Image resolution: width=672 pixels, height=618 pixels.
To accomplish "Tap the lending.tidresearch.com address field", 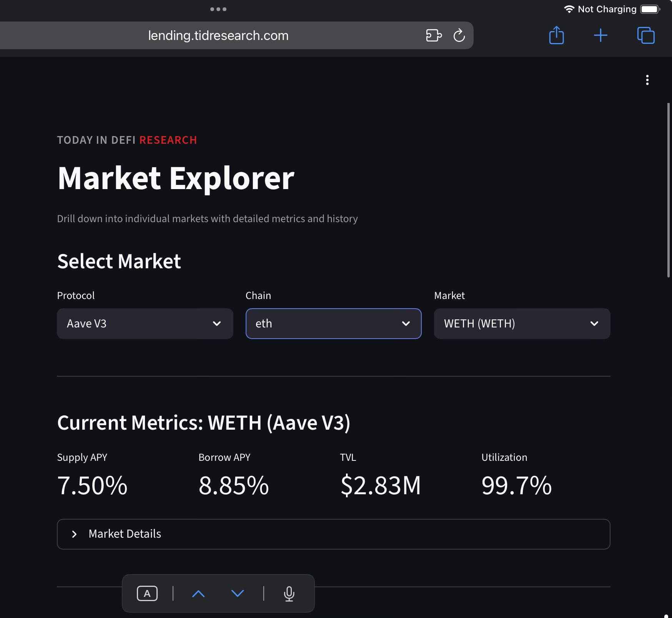I will click(x=218, y=35).
